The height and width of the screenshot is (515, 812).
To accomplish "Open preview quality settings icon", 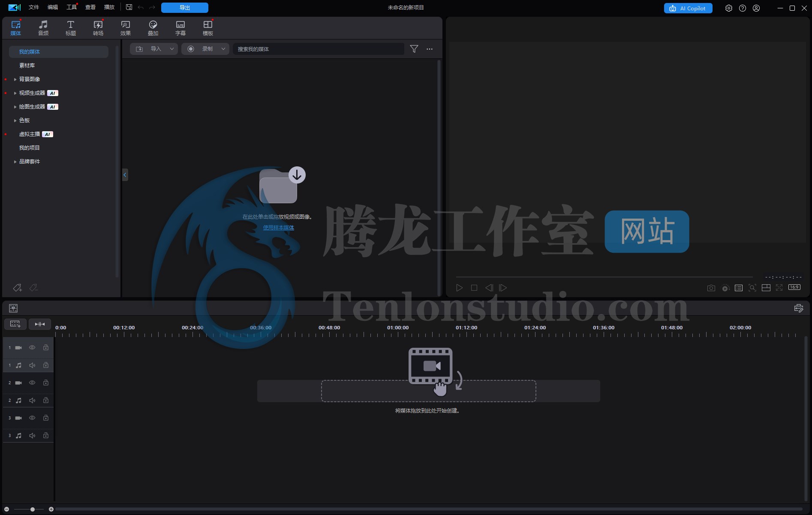I will click(x=725, y=288).
